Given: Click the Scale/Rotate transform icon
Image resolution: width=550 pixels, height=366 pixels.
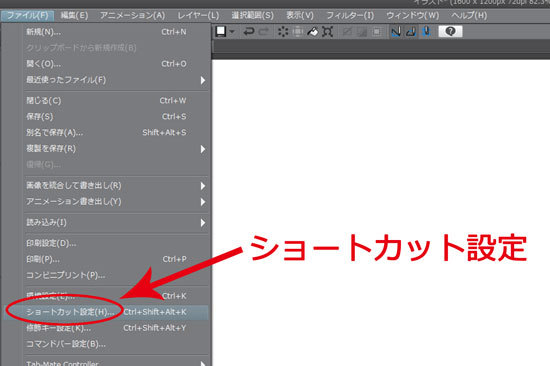Looking at the screenshot, I should [x=327, y=32].
